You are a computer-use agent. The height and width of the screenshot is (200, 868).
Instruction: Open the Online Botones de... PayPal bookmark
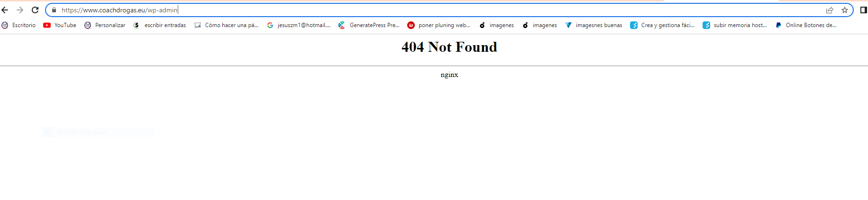tap(806, 25)
